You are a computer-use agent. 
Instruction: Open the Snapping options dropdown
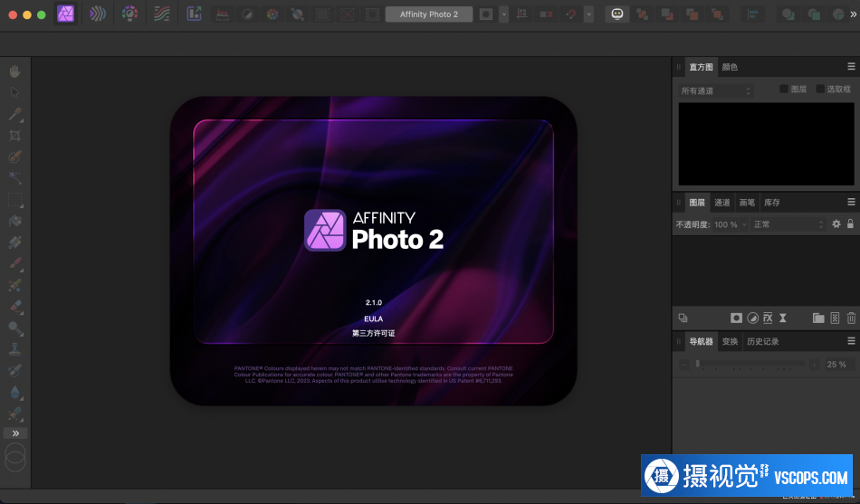point(588,14)
